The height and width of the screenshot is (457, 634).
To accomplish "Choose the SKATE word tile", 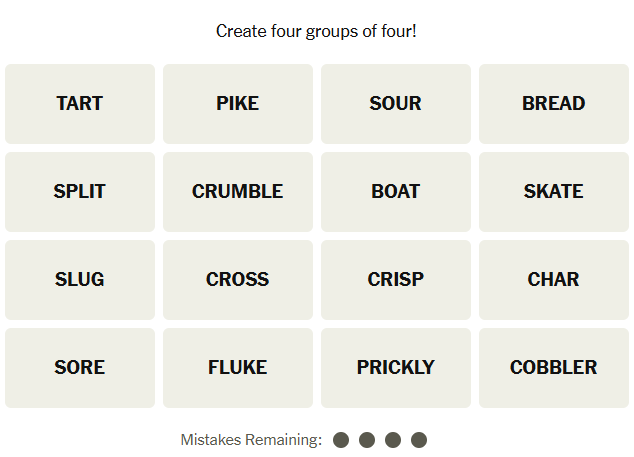I will [554, 192].
